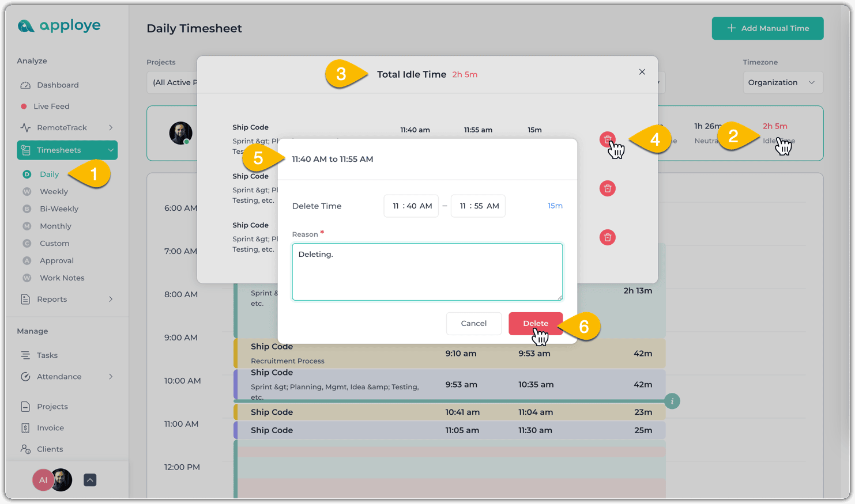Open the Invoice icon in Manage section
This screenshot has width=855, height=504.
coord(25,428)
